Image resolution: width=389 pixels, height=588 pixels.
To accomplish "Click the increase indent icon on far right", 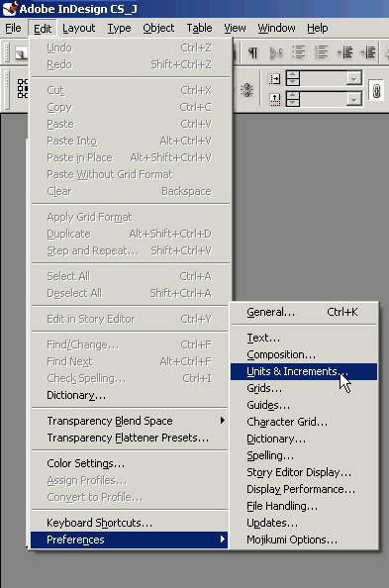I will coord(367,52).
